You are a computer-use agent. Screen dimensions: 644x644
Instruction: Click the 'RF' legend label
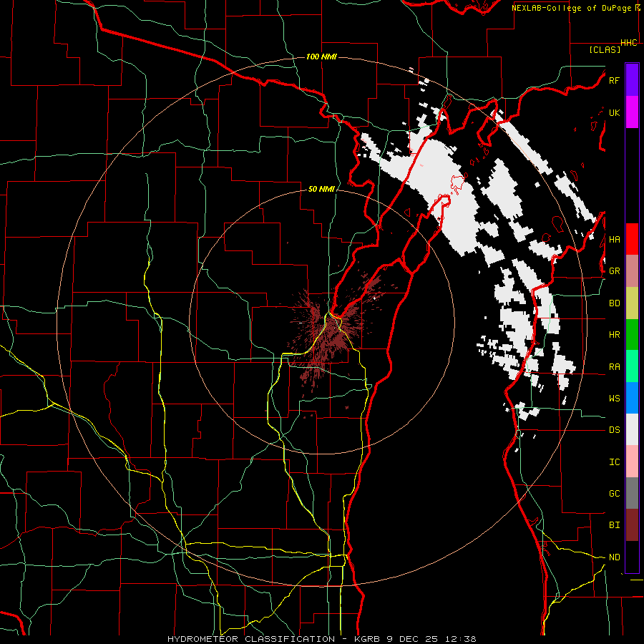pyautogui.click(x=614, y=80)
